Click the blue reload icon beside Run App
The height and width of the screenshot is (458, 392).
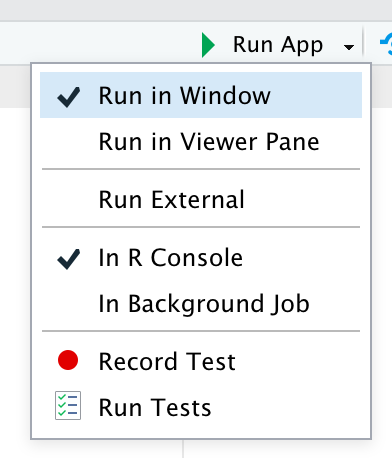pyautogui.click(x=386, y=44)
